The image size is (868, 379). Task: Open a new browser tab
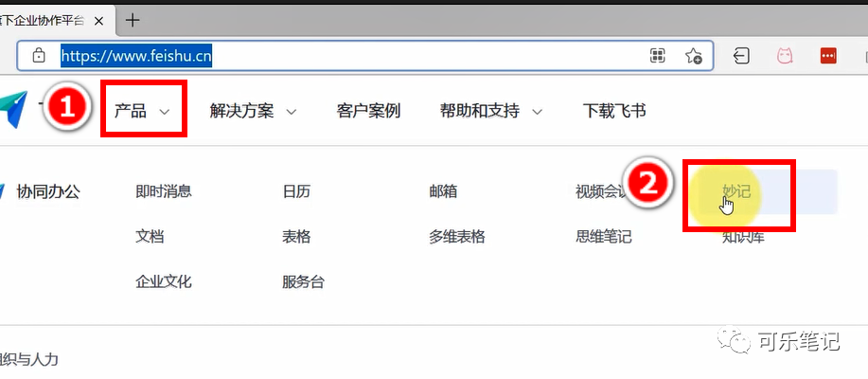pyautogui.click(x=133, y=21)
